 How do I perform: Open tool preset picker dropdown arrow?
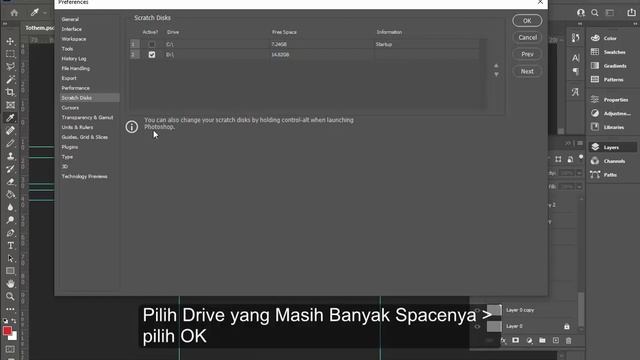pos(44,13)
